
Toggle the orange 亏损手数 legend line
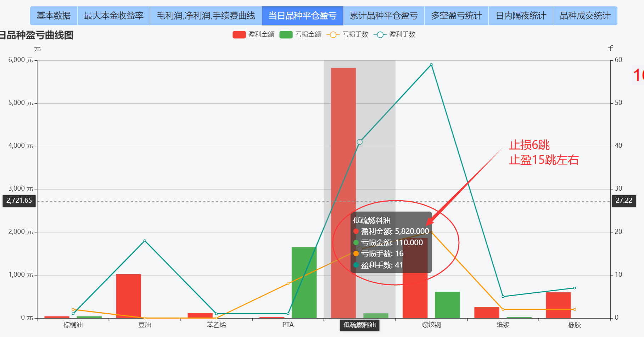(347, 34)
